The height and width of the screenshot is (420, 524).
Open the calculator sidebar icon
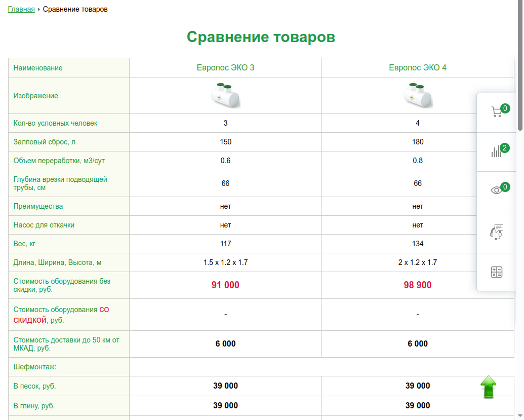click(x=497, y=272)
